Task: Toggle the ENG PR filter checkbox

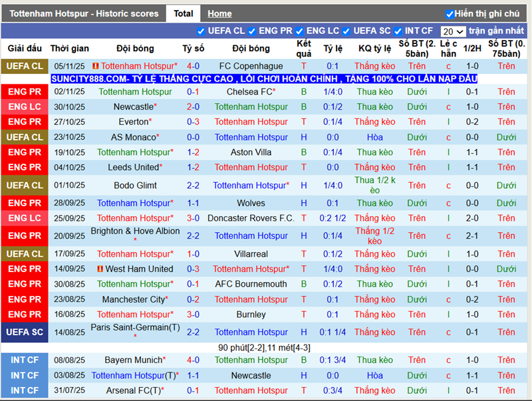Action: (252, 31)
